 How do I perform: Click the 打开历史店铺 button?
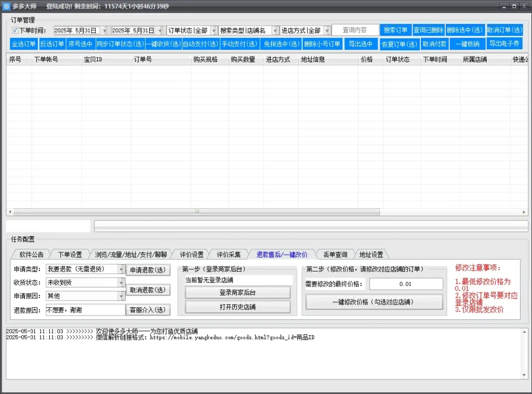(x=237, y=307)
